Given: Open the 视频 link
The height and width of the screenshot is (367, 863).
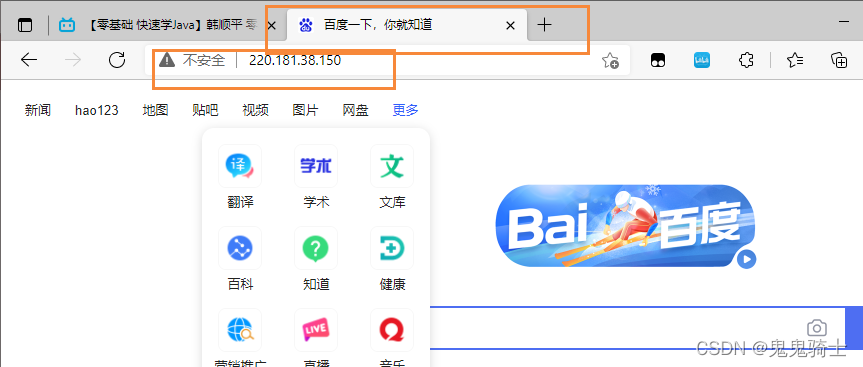Looking at the screenshot, I should click(255, 110).
